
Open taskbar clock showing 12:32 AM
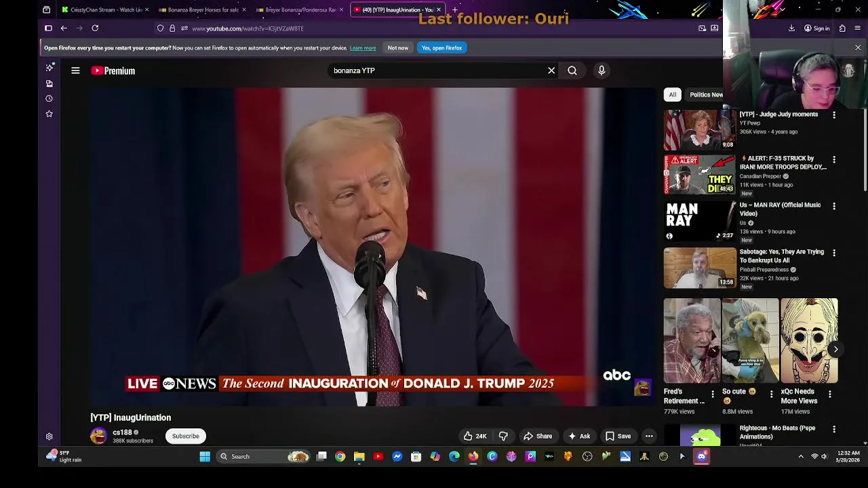tap(848, 456)
